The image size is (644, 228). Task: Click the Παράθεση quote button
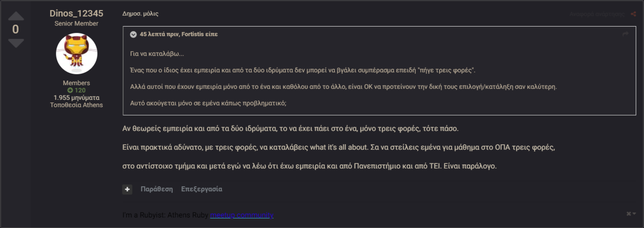pos(156,189)
